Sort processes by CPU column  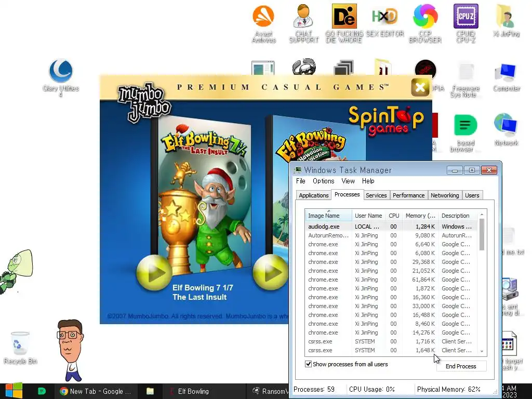coord(394,216)
